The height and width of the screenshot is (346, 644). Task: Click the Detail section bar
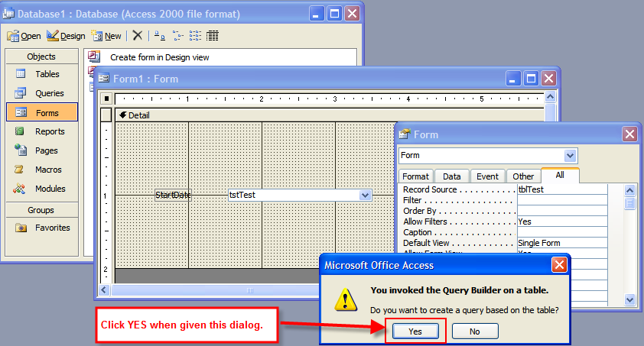tap(330, 115)
